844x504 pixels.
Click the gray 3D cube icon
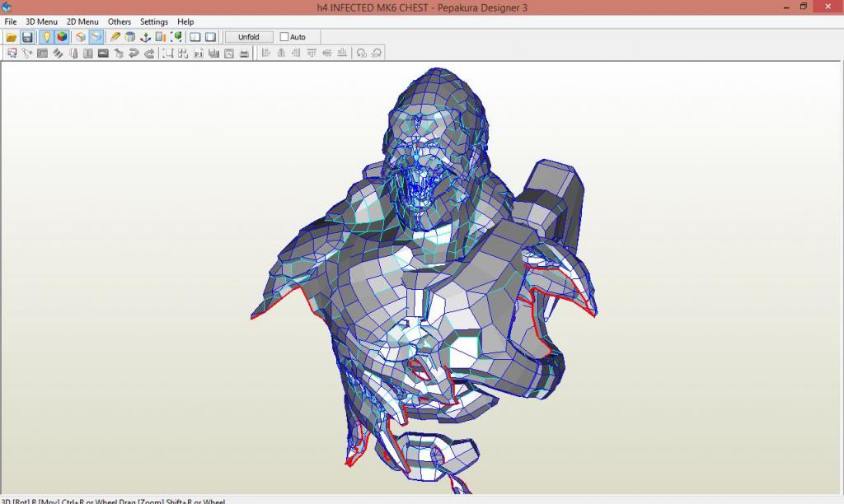(129, 37)
